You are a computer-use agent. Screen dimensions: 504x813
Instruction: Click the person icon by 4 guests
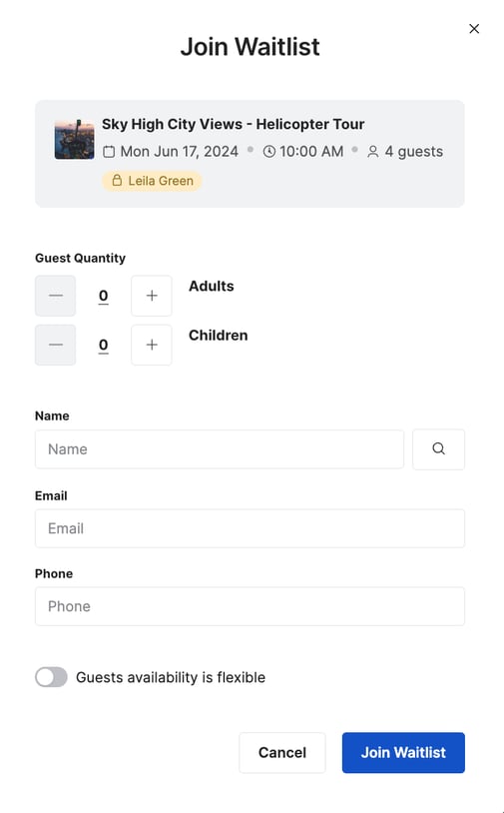point(372,152)
